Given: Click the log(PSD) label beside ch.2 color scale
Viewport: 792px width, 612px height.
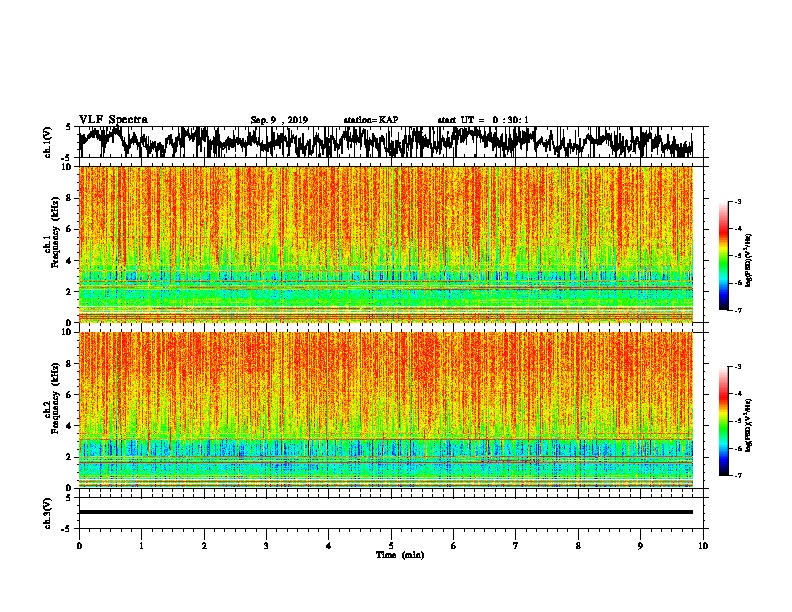Looking at the screenshot, I should (x=749, y=425).
